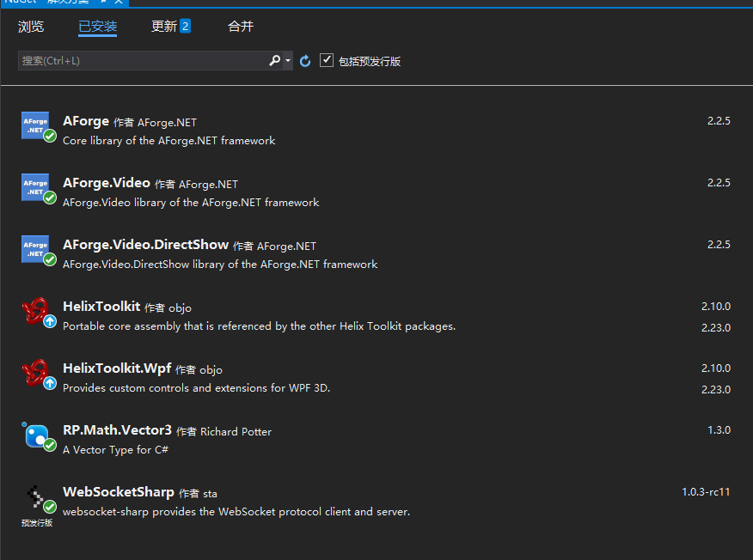Click author '作者 AForge.NET' beside AForge
Screen dimensions: 753x560
[x=155, y=123]
